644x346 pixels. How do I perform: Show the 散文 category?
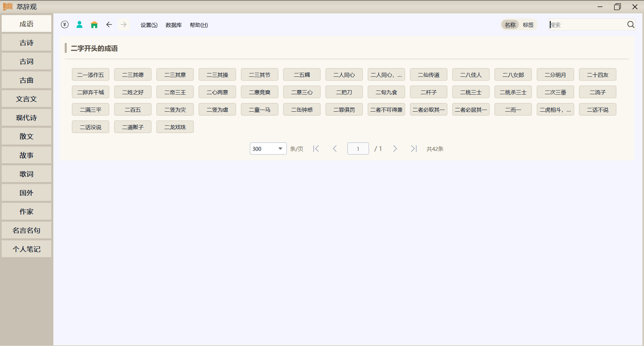click(x=26, y=136)
